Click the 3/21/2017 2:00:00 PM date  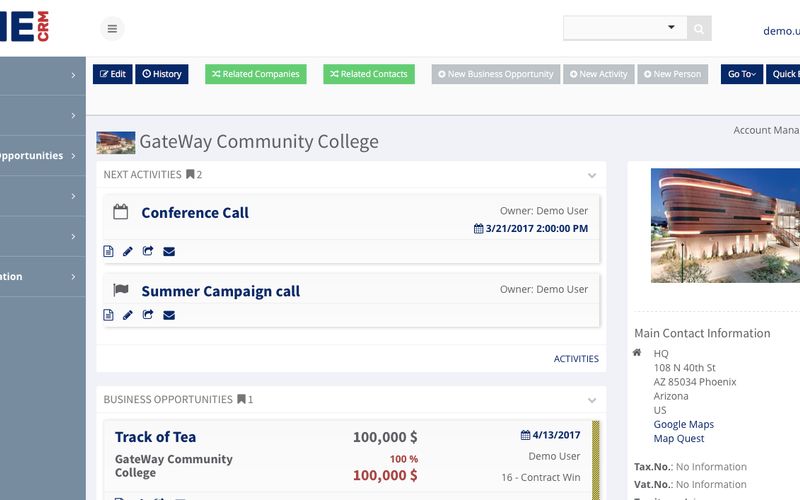536,229
